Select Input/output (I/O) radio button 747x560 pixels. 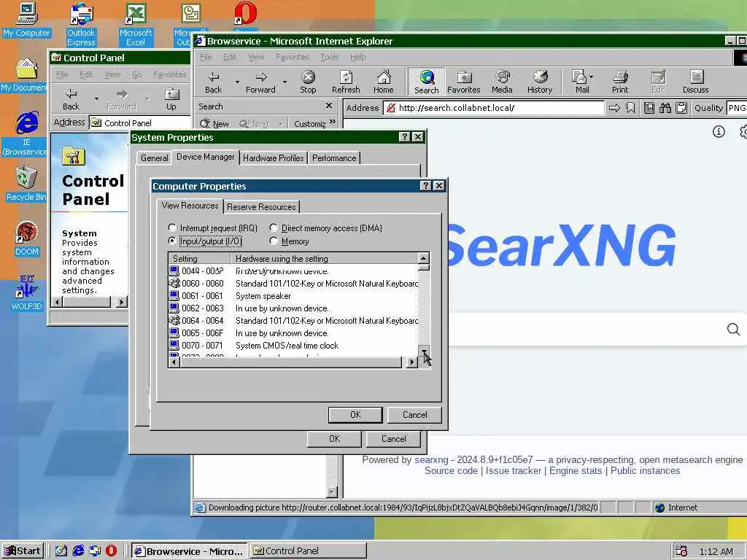pos(172,241)
